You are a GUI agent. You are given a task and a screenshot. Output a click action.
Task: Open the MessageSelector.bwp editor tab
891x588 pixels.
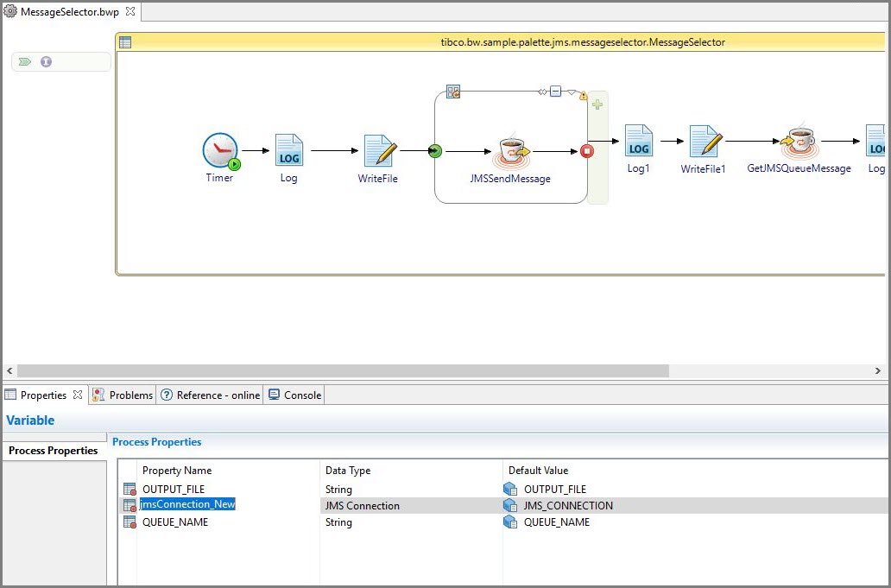(69, 12)
